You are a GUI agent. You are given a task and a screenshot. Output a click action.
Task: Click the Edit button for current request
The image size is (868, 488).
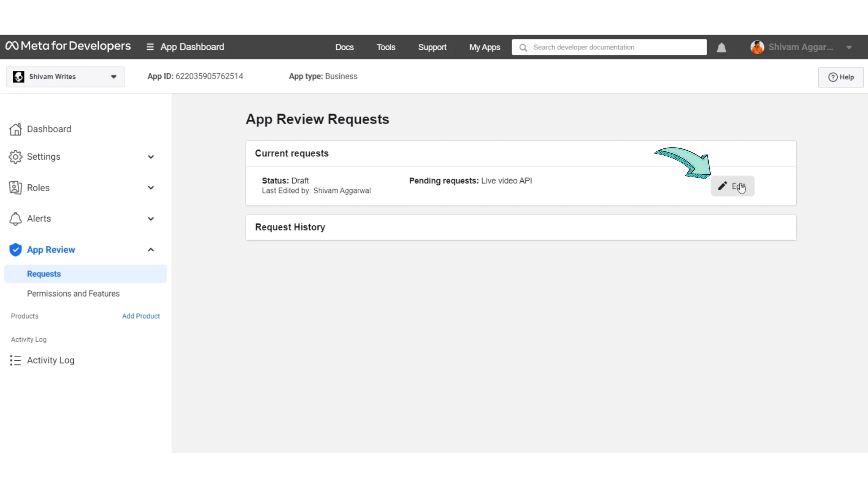point(732,186)
